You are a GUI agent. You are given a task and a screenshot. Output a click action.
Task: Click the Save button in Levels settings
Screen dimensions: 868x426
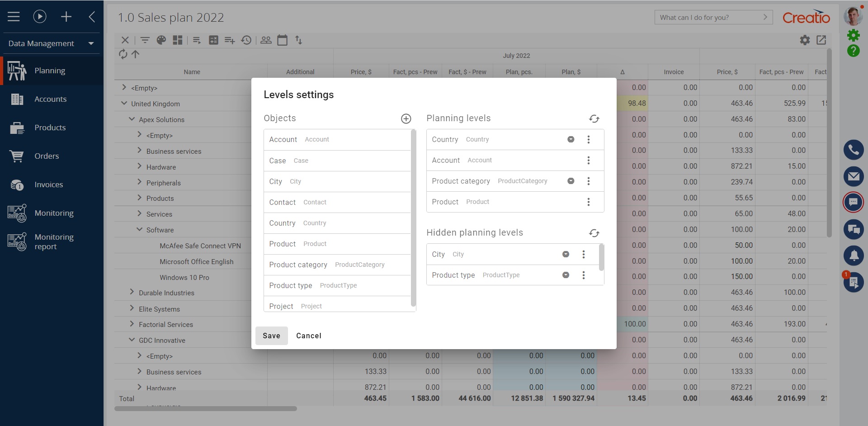[271, 336]
